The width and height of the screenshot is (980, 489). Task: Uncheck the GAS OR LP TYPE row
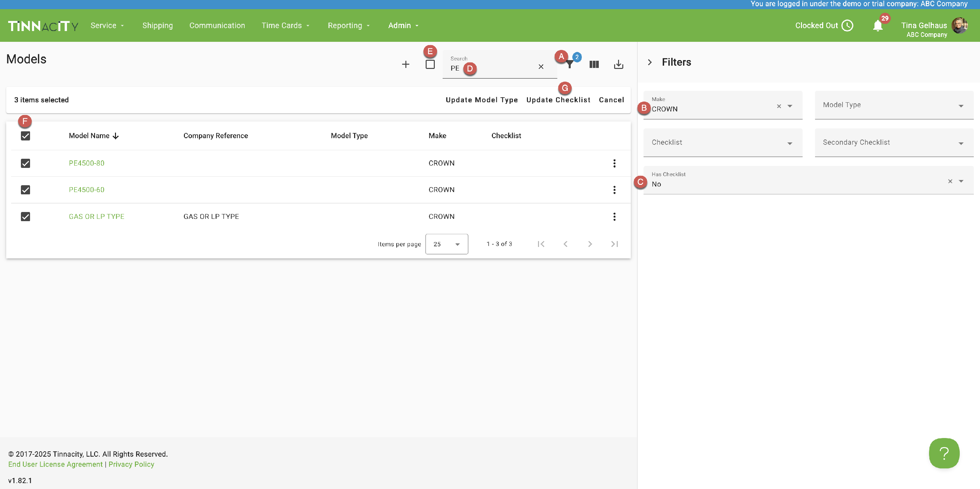(x=25, y=217)
